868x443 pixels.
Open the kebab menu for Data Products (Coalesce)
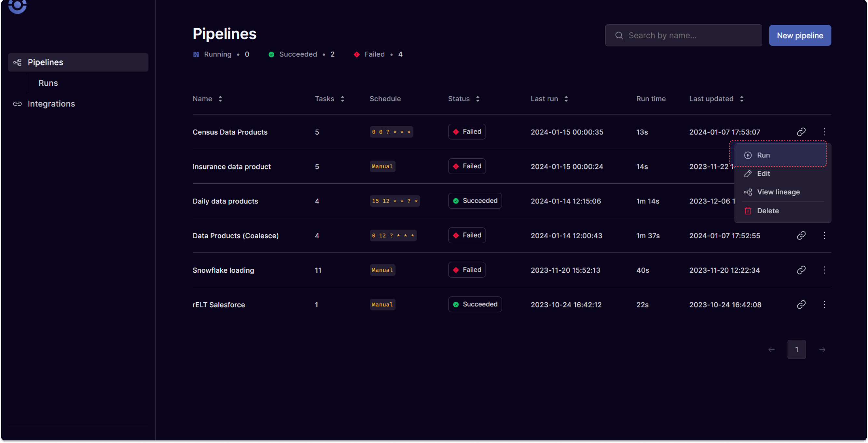click(x=824, y=236)
